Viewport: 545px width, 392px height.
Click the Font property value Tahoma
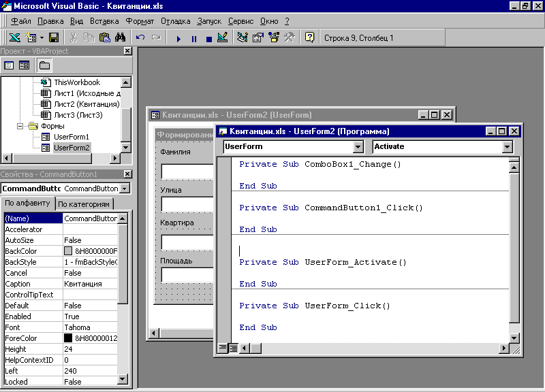coord(77,327)
